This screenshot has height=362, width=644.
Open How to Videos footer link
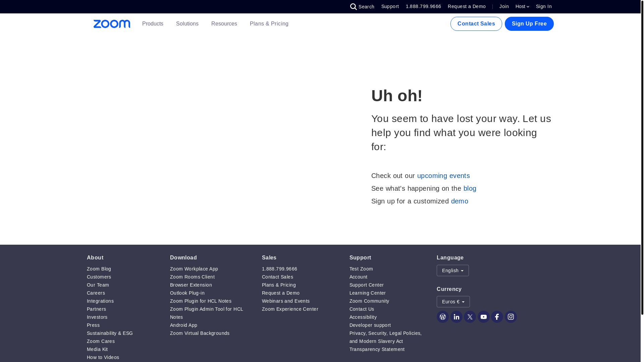(103, 357)
